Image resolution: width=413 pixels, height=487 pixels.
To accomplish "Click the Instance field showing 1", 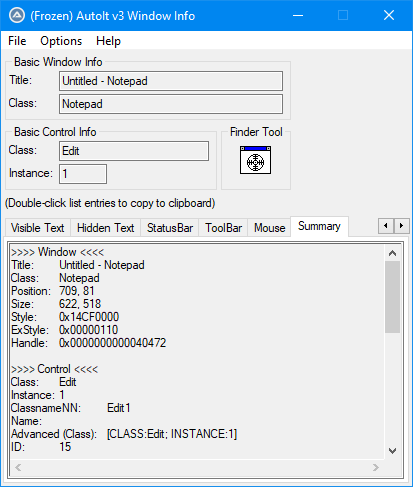I will [83, 174].
